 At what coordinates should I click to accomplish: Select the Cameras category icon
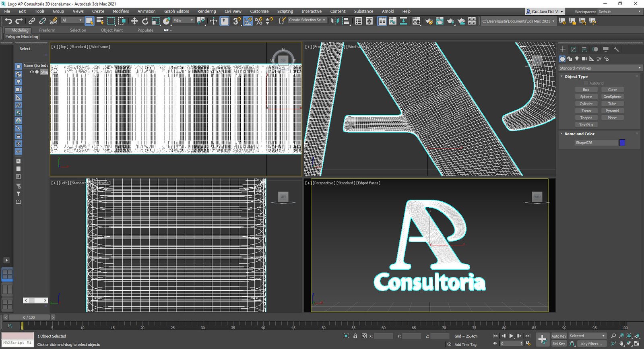click(584, 59)
